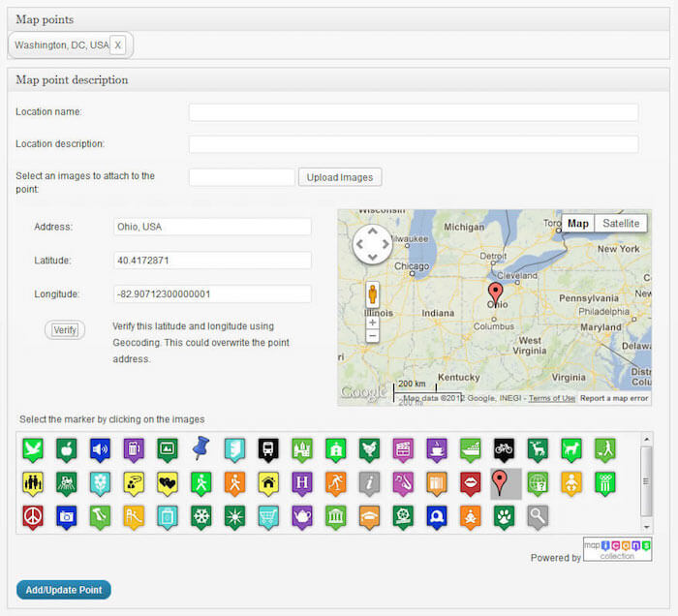Focus the Location description field
678x616 pixels.
tap(414, 144)
